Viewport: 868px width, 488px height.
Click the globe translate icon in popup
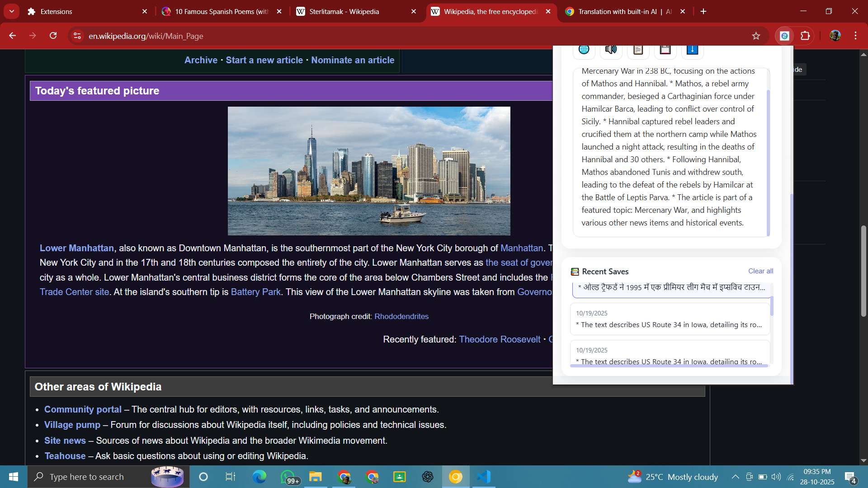pos(584,50)
